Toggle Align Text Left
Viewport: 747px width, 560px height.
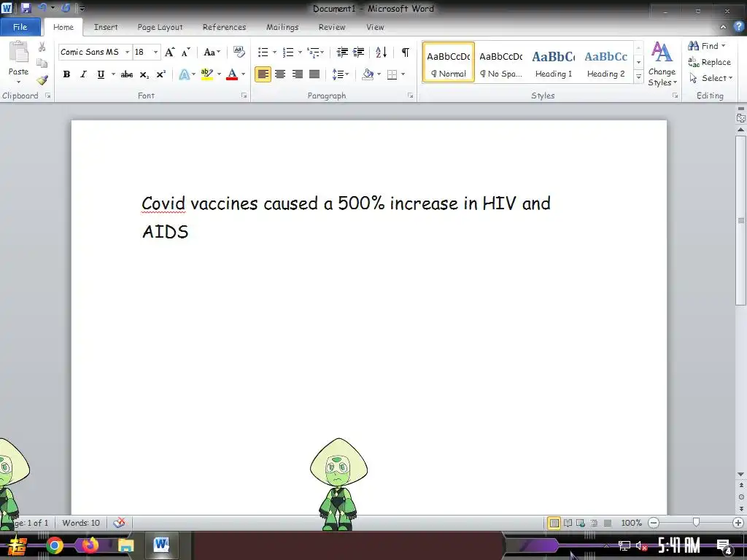coord(263,74)
